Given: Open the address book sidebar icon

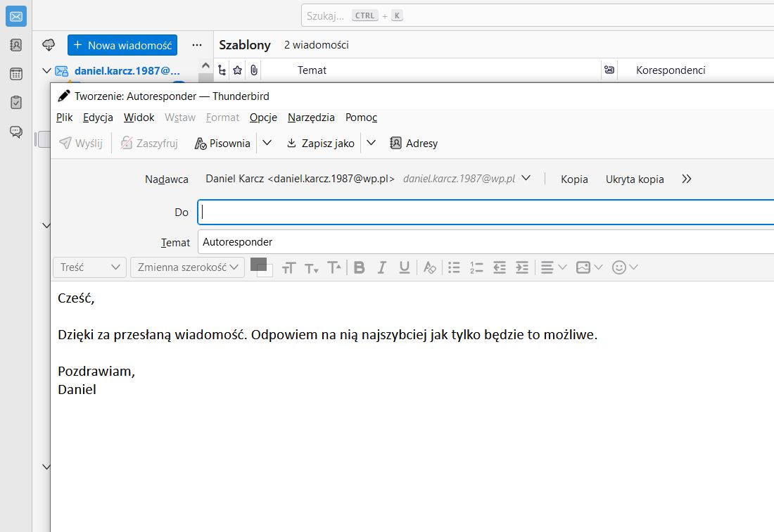Looking at the screenshot, I should tap(15, 44).
